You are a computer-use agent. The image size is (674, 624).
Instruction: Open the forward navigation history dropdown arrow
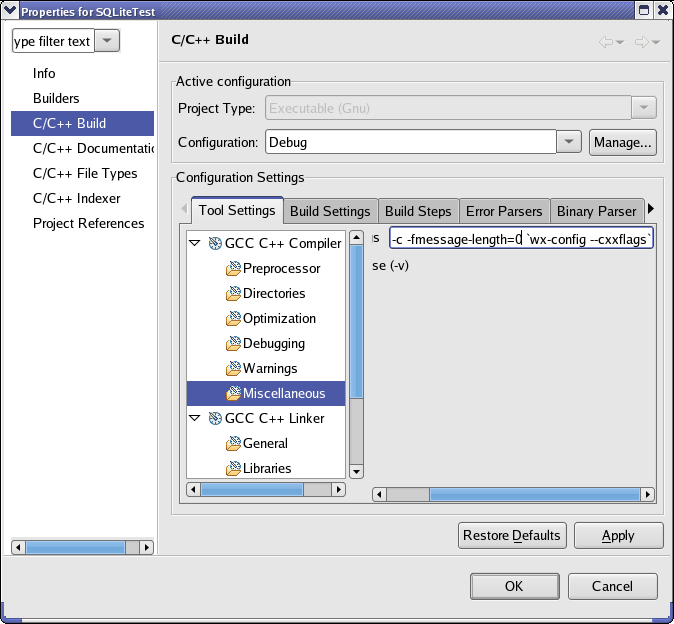656,42
